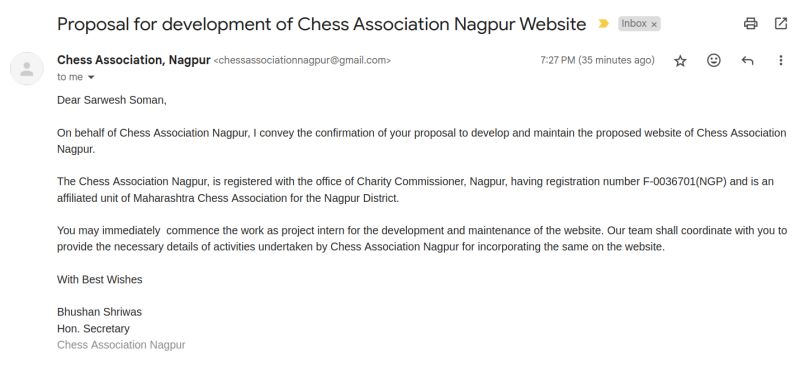Open the sender's profile avatar
The height and width of the screenshot is (367, 800).
(x=27, y=69)
